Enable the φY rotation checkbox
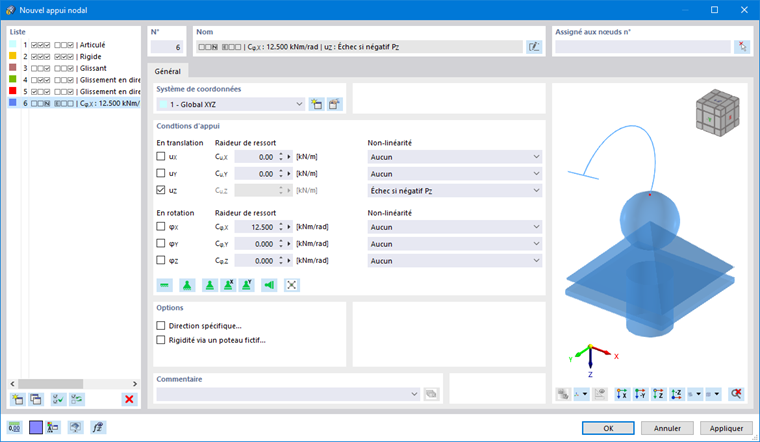Image resolution: width=760 pixels, height=442 pixels. (161, 243)
